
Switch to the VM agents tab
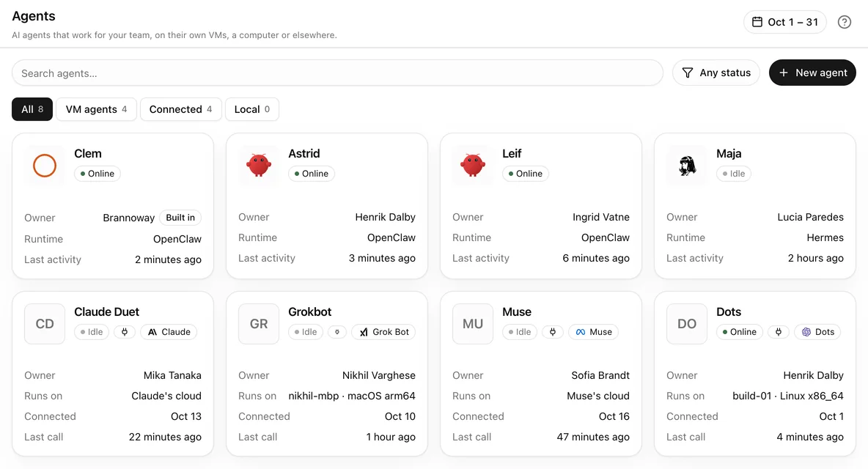click(x=96, y=109)
